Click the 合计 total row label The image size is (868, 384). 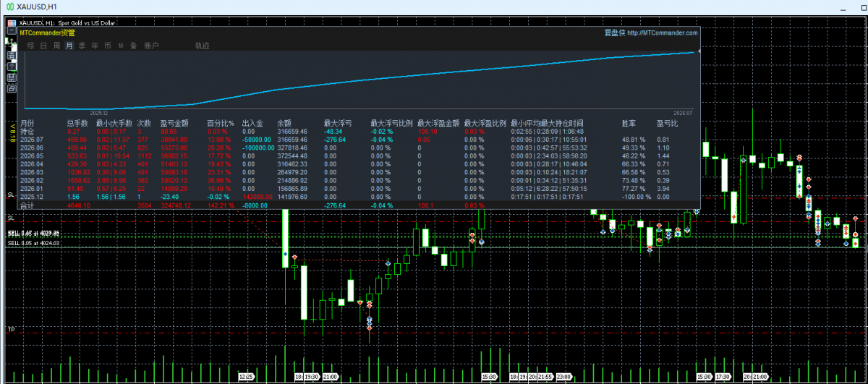coord(27,205)
